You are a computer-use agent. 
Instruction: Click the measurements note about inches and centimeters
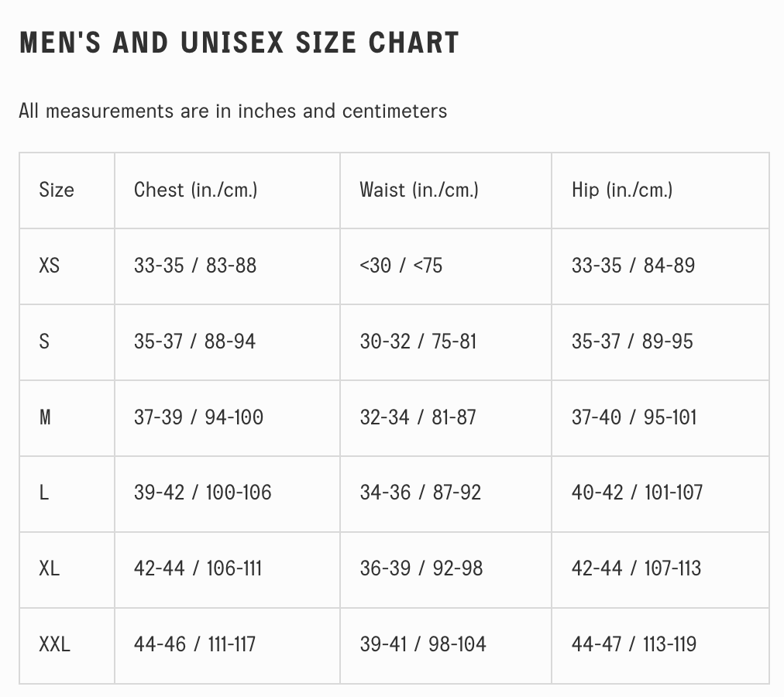(232, 111)
